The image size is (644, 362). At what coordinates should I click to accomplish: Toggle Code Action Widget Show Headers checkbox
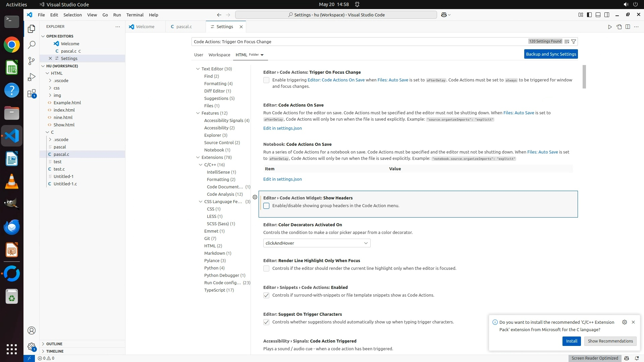pyautogui.click(x=266, y=206)
